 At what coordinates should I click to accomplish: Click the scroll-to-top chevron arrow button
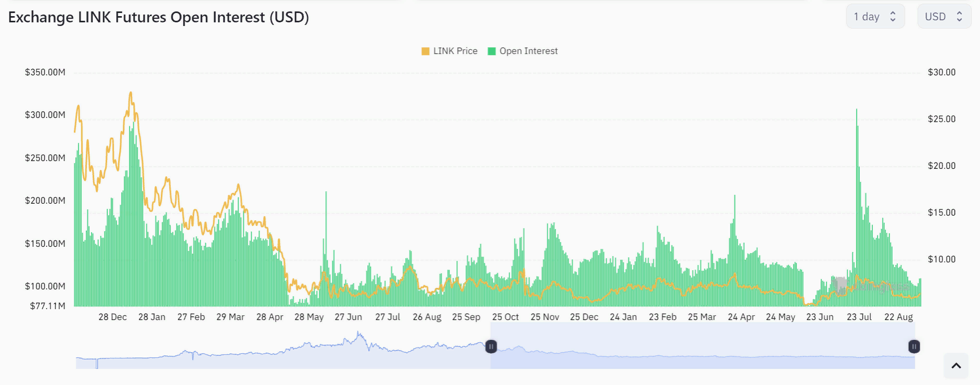tap(956, 366)
